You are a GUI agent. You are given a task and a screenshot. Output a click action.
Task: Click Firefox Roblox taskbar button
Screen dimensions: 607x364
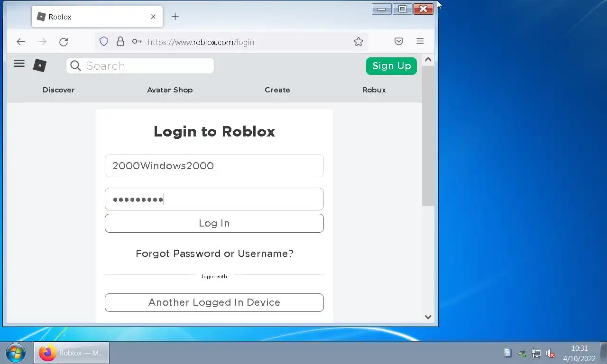pyautogui.click(x=72, y=353)
